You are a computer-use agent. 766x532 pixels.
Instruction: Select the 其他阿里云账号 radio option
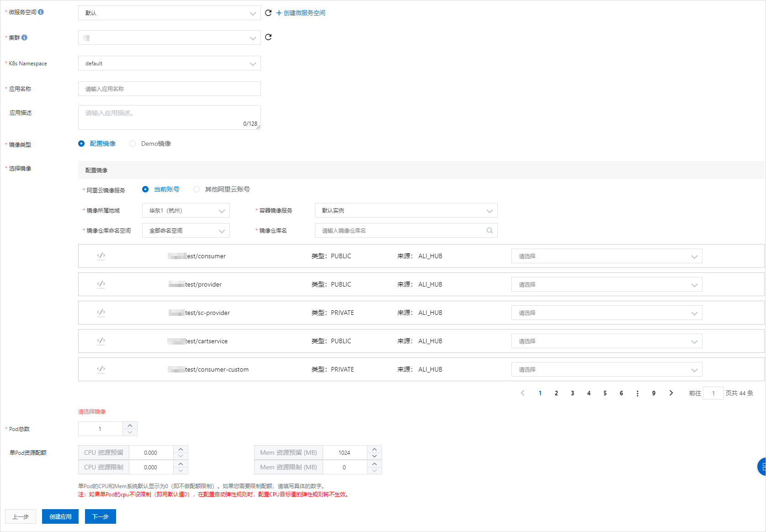pos(197,189)
